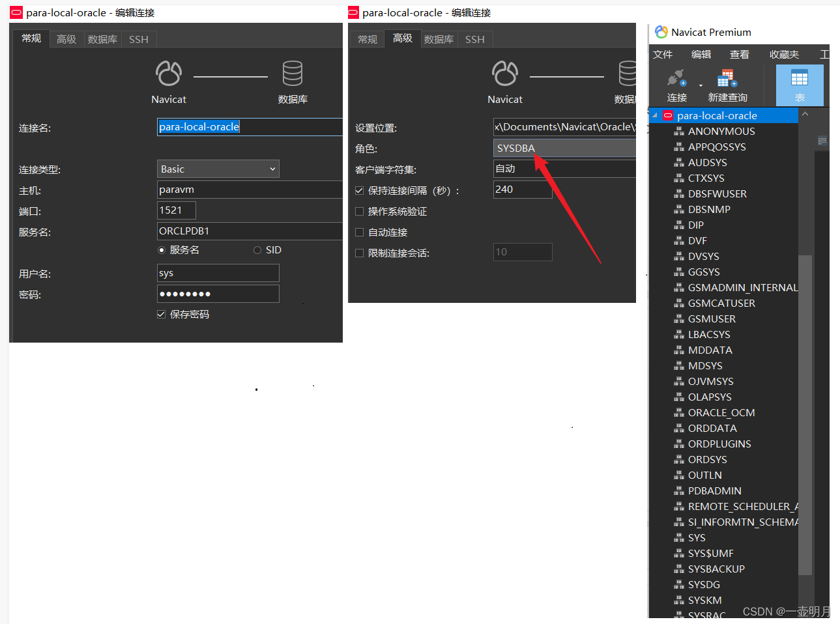Viewport: 840px width, 624px height.
Task: Click the schema icon next to DIP
Action: click(679, 225)
